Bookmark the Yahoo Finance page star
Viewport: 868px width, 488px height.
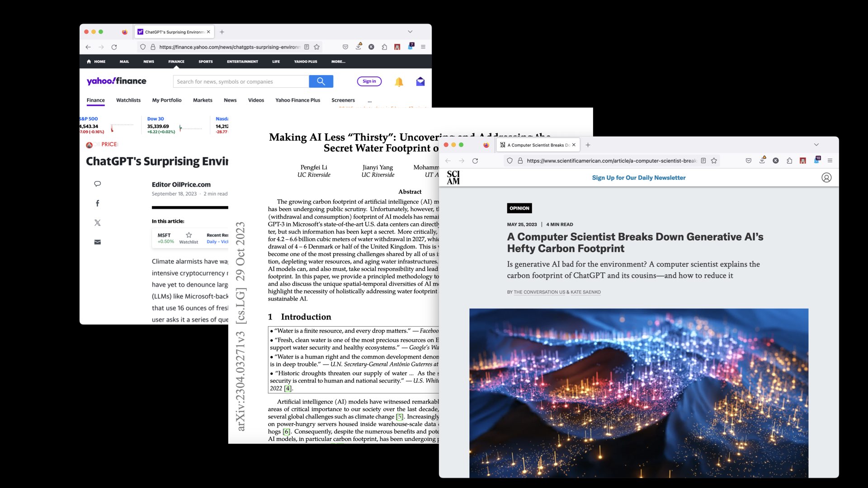[317, 47]
